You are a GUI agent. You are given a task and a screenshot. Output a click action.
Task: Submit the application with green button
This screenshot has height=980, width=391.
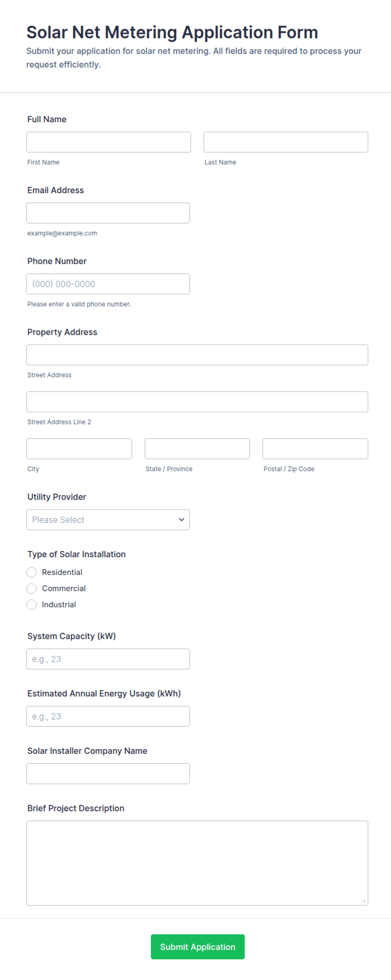pyautogui.click(x=198, y=947)
